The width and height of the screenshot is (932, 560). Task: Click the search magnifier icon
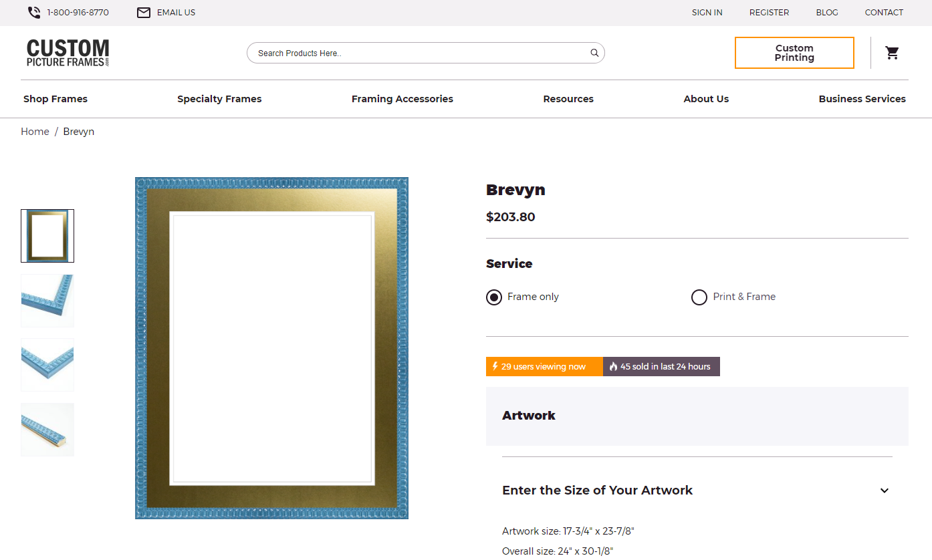[593, 52]
